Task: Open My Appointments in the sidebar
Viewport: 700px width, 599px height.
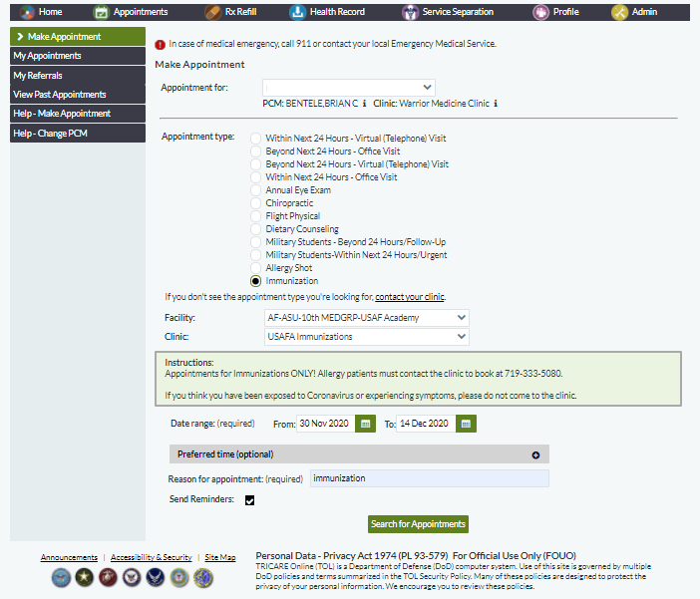Action: click(x=78, y=56)
